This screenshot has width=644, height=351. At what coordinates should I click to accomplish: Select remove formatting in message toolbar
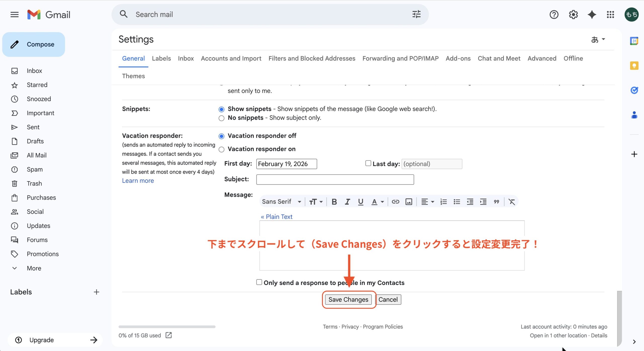[512, 201]
